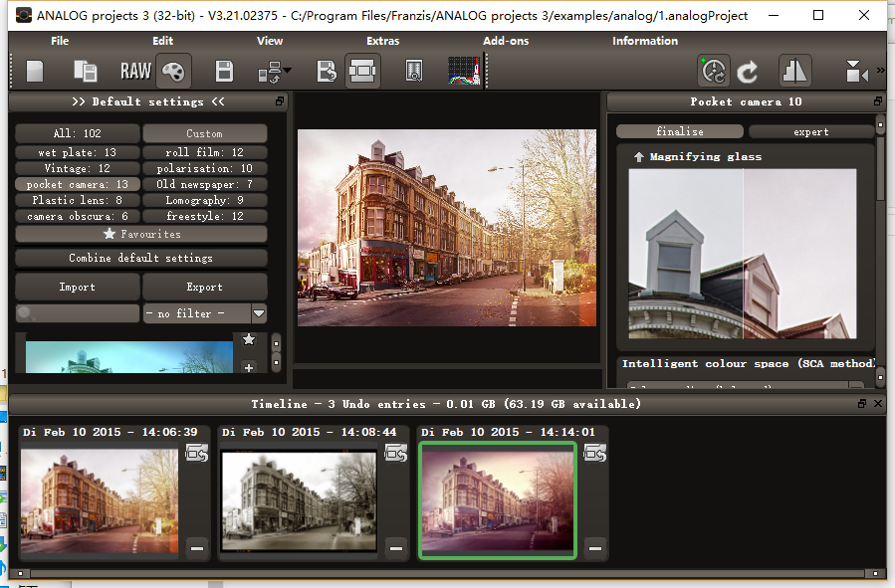
Task: Toggle the Favourites preset filter
Action: [141, 234]
